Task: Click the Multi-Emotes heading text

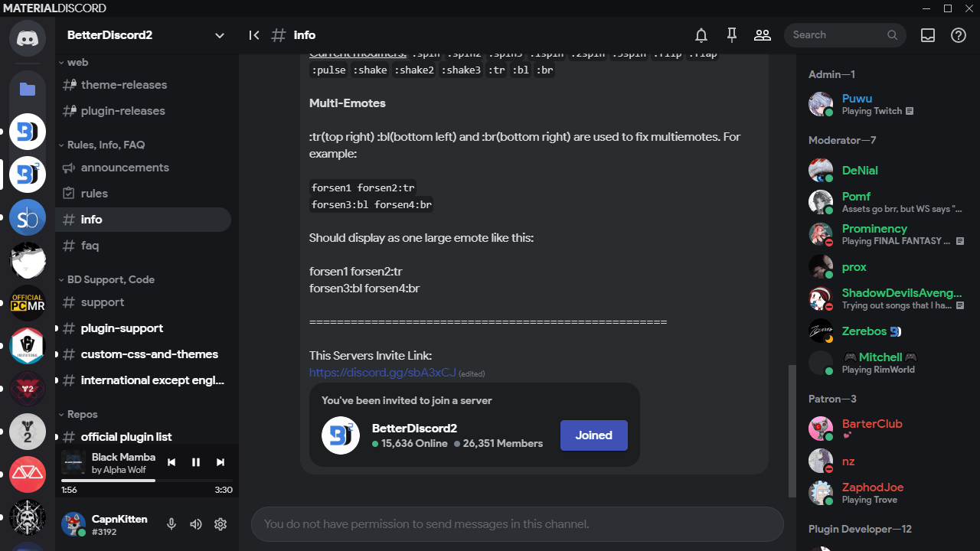Action: click(x=348, y=103)
